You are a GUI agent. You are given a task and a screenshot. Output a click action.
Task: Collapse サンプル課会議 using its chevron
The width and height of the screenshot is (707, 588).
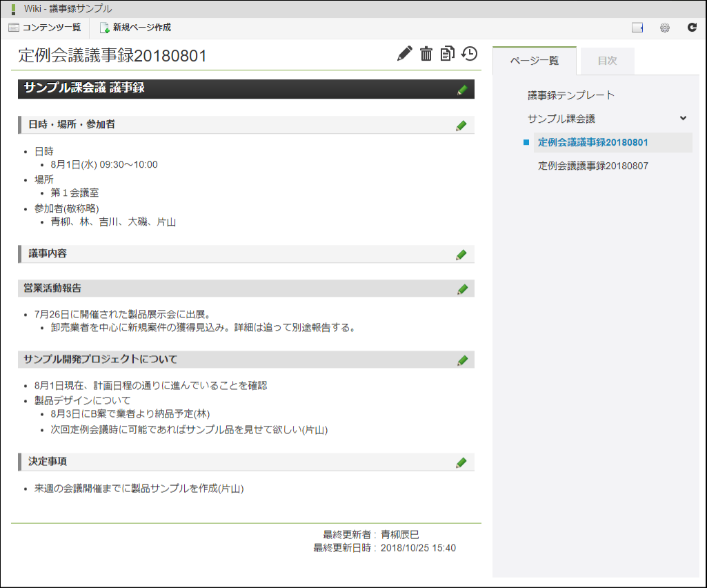(683, 118)
